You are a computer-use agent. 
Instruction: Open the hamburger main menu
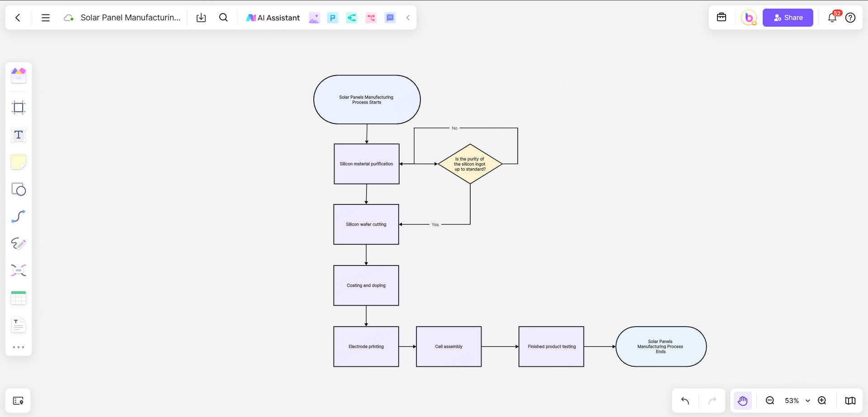[x=46, y=18]
